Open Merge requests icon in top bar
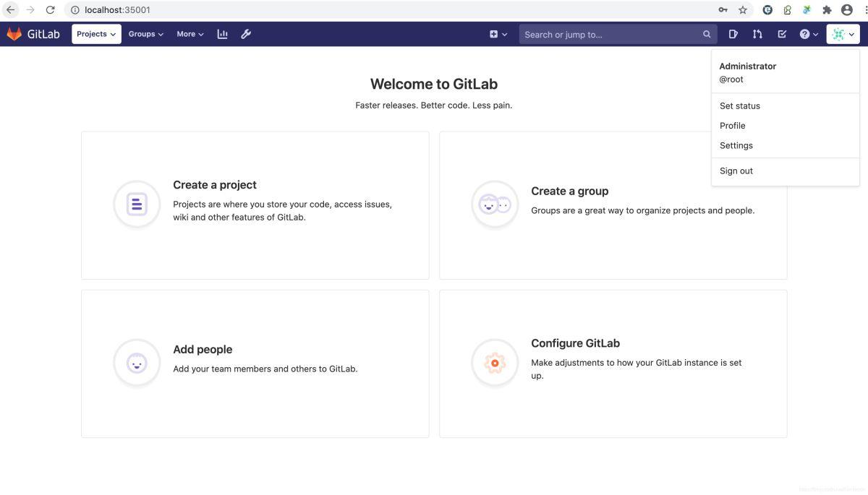Image resolution: width=868 pixels, height=495 pixels. (x=757, y=34)
